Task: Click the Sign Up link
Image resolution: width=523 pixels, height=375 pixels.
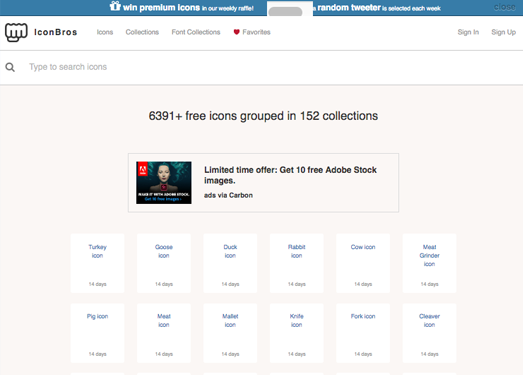Action: pyautogui.click(x=503, y=32)
